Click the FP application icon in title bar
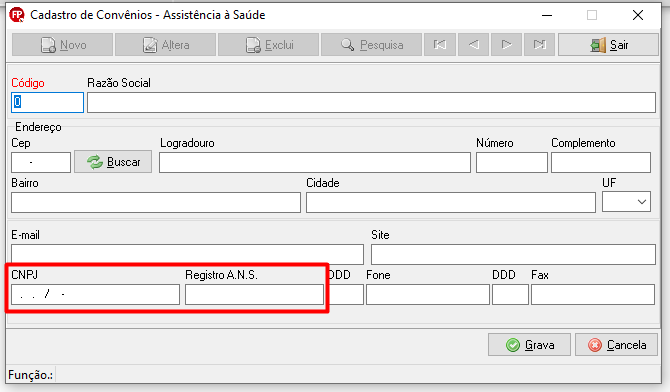Viewport: 670px width, 392px height. 17,15
